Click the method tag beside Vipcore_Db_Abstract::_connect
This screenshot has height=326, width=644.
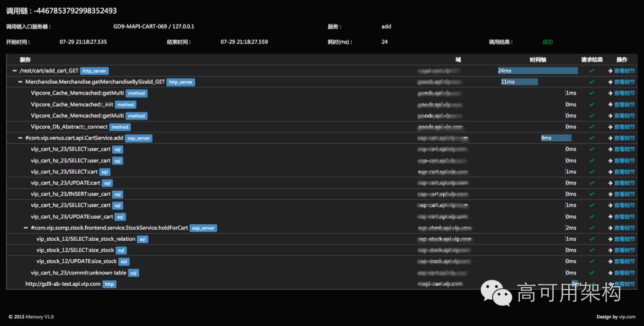120,127
